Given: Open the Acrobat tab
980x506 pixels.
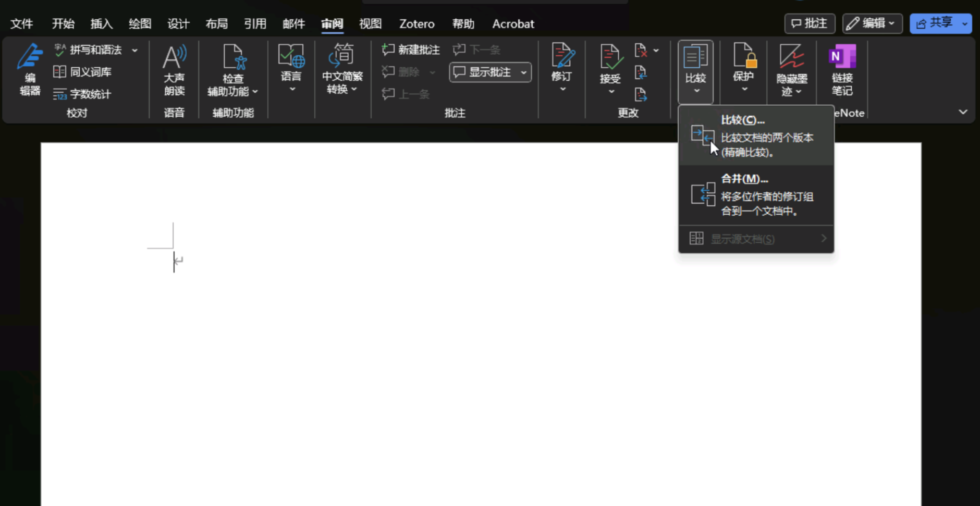Looking at the screenshot, I should coord(513,24).
